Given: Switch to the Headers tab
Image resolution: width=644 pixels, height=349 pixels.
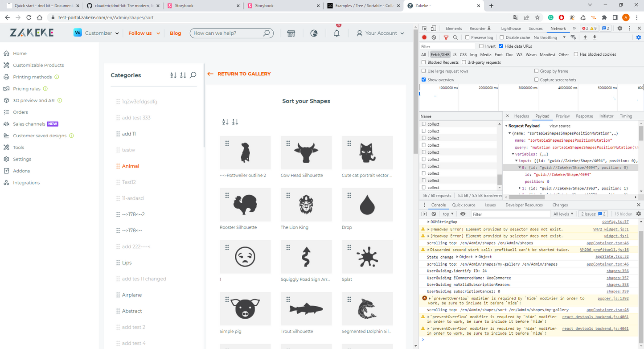Looking at the screenshot, I should 521,116.
